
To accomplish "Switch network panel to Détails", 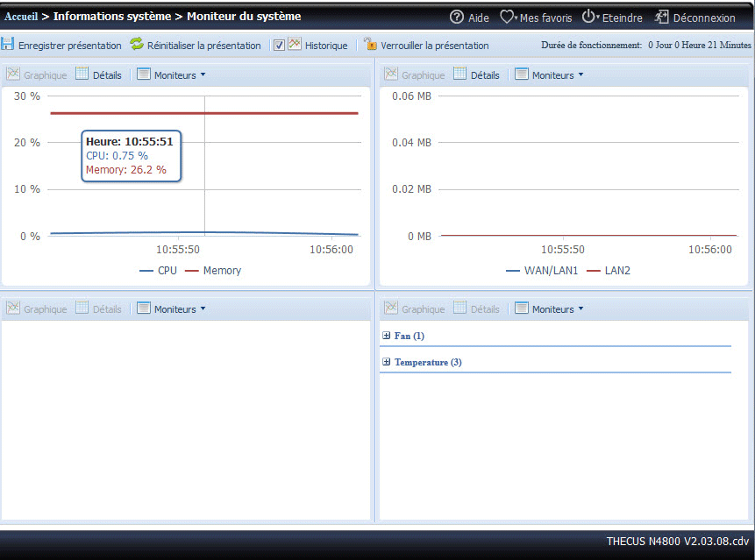I will [x=485, y=75].
